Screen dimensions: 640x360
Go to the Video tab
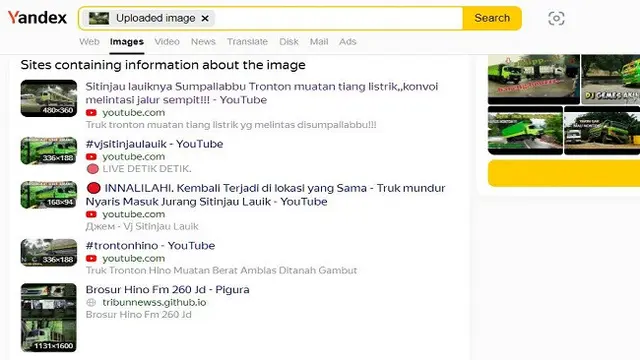click(167, 42)
